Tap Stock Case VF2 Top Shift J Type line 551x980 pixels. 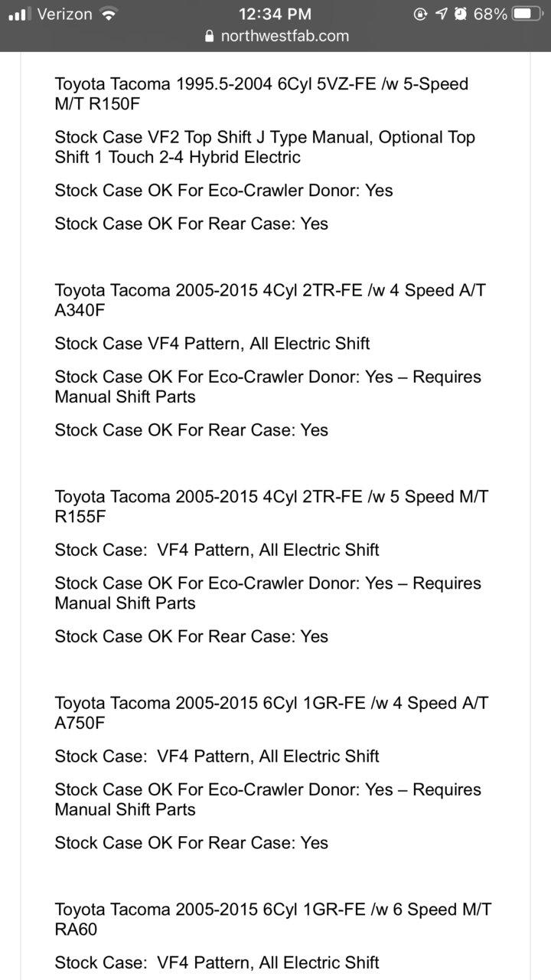tap(265, 147)
